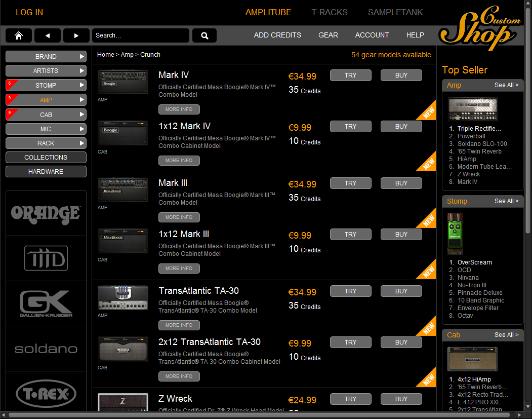This screenshot has height=419, width=532.
Task: Go to the Custom Shop home page
Action: 19,35
